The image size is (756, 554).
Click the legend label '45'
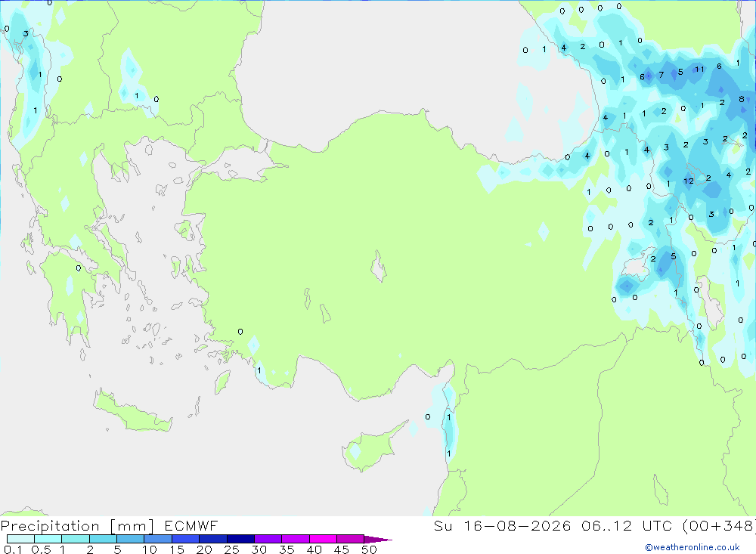click(x=342, y=549)
